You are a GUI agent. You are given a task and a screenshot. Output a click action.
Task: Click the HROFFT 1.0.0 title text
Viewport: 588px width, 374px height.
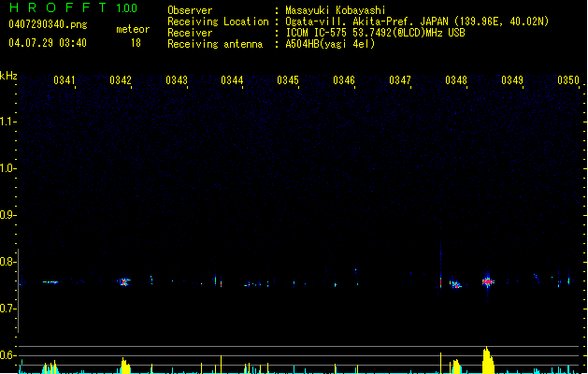coord(73,7)
